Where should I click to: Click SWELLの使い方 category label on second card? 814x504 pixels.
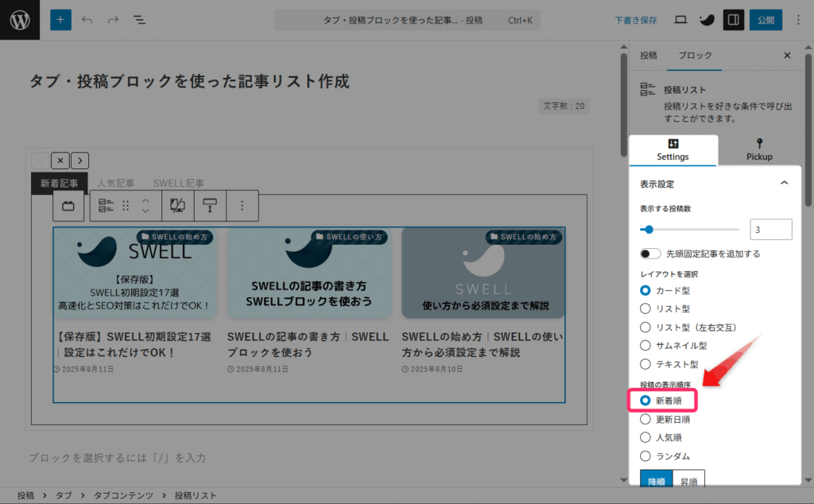(349, 237)
